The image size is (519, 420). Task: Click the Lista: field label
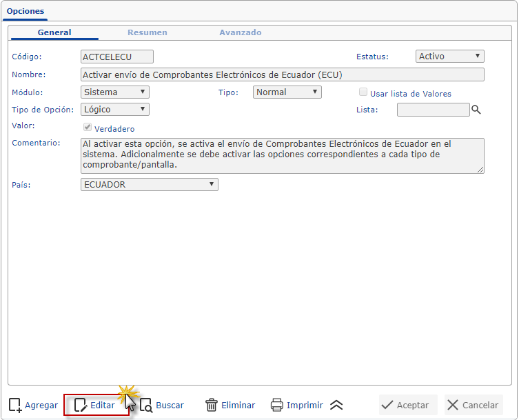pos(367,110)
